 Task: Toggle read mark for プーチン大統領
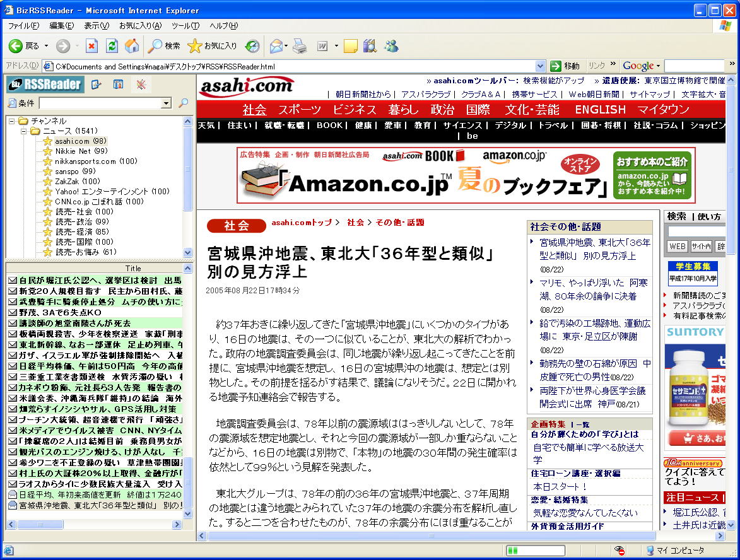pyautogui.click(x=13, y=419)
